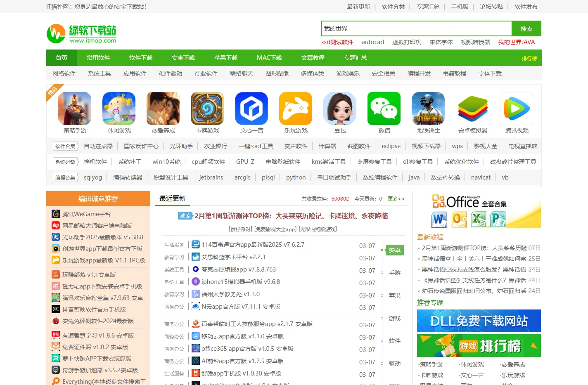Click the N云app icon in update list

coord(196,306)
